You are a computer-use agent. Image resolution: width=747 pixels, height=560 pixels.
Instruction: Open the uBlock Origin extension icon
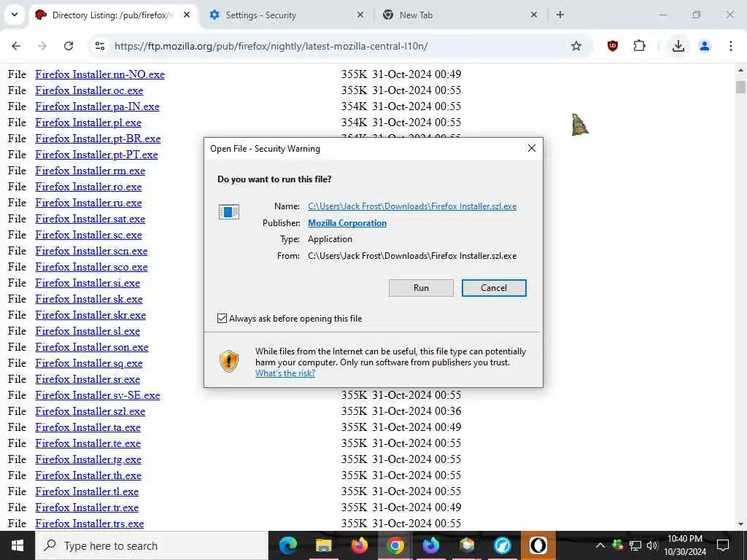pyautogui.click(x=613, y=46)
